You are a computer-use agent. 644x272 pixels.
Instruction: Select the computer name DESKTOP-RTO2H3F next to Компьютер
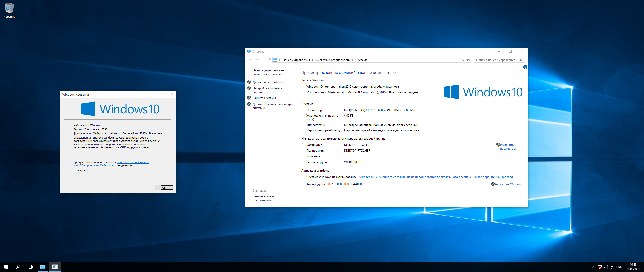pyautogui.click(x=357, y=145)
